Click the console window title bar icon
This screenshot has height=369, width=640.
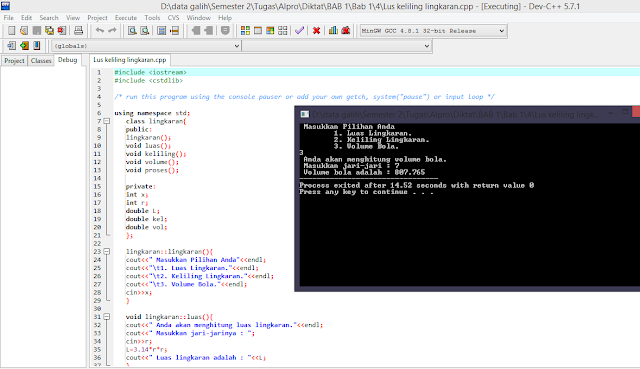[x=304, y=114]
